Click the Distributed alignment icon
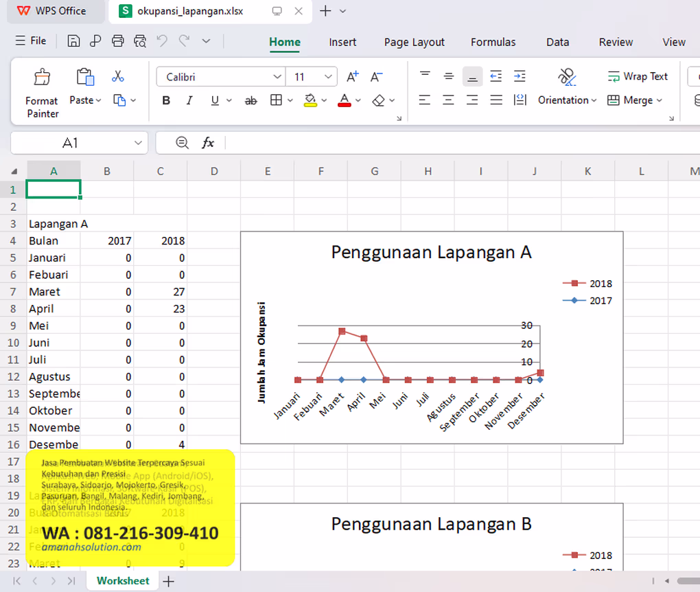Image resolution: width=700 pixels, height=592 pixels. pos(520,100)
